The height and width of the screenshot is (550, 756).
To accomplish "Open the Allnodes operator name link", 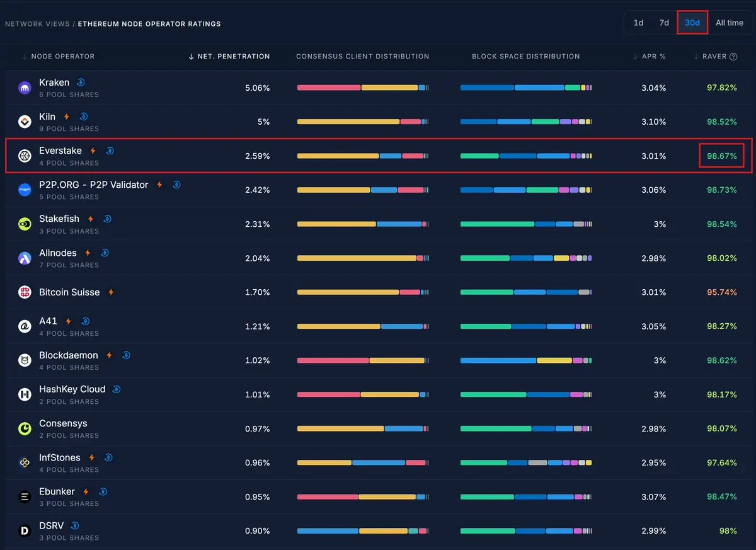I will tap(58, 253).
